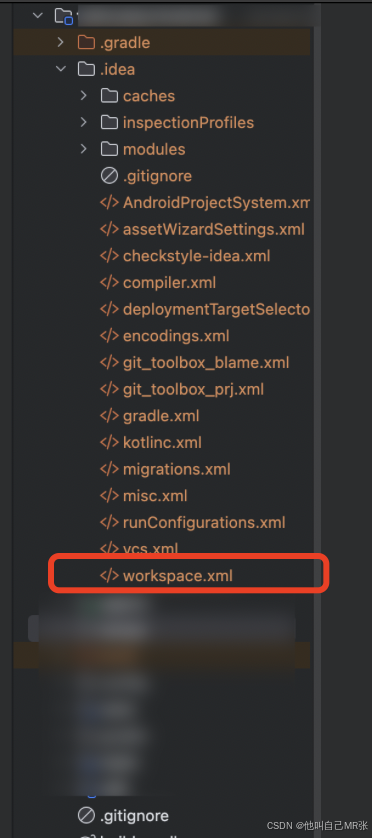
Task: Collapse the .idea folder chevron
Action: (61, 69)
